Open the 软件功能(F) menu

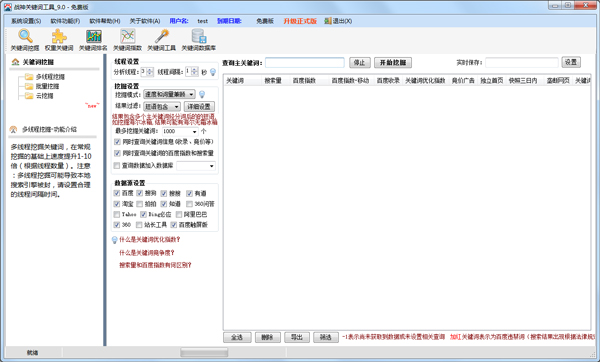pos(65,21)
